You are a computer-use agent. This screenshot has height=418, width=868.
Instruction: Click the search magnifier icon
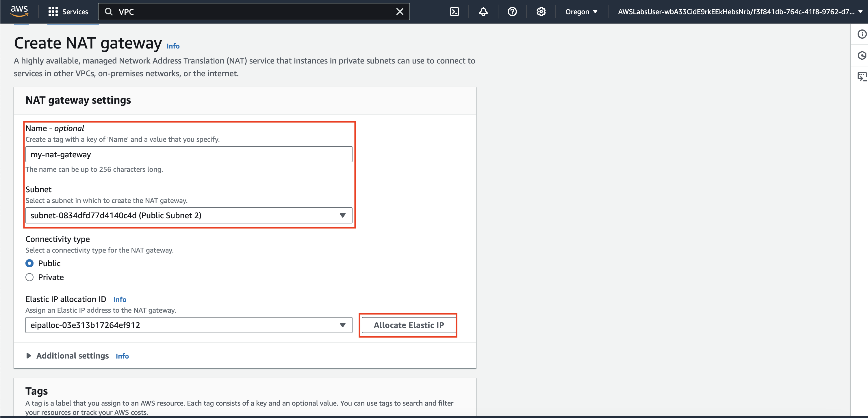pyautogui.click(x=109, y=12)
